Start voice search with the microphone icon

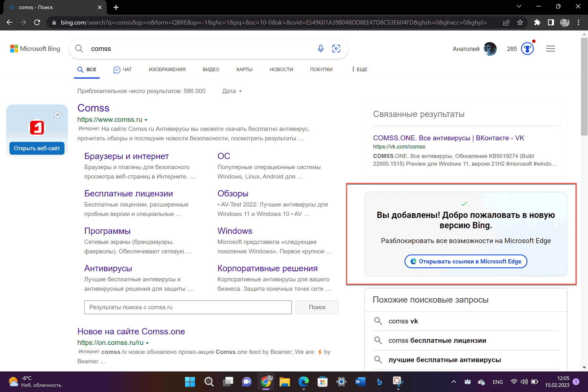point(321,49)
